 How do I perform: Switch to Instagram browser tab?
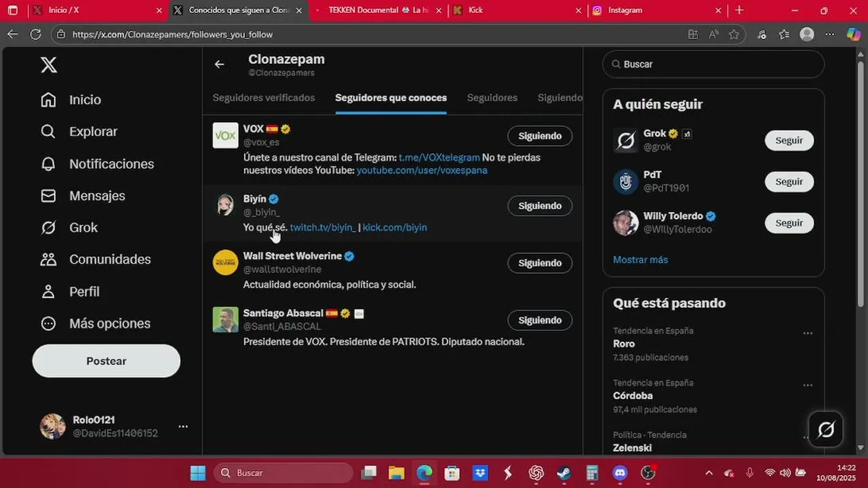click(656, 10)
